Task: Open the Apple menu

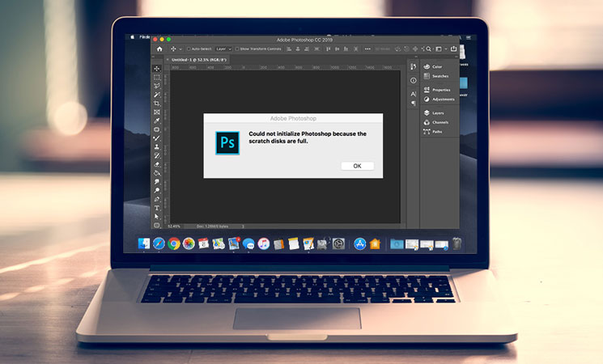Action: pyautogui.click(x=132, y=37)
